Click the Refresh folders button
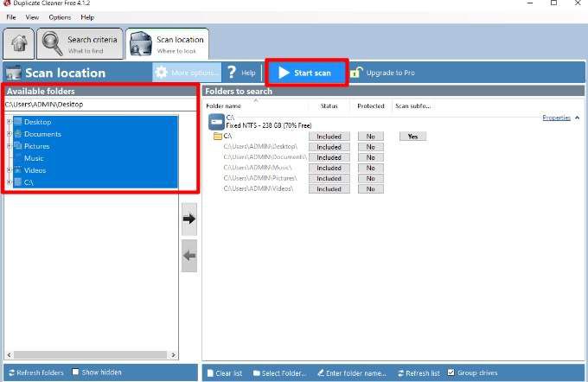588x382 pixels. (36, 372)
